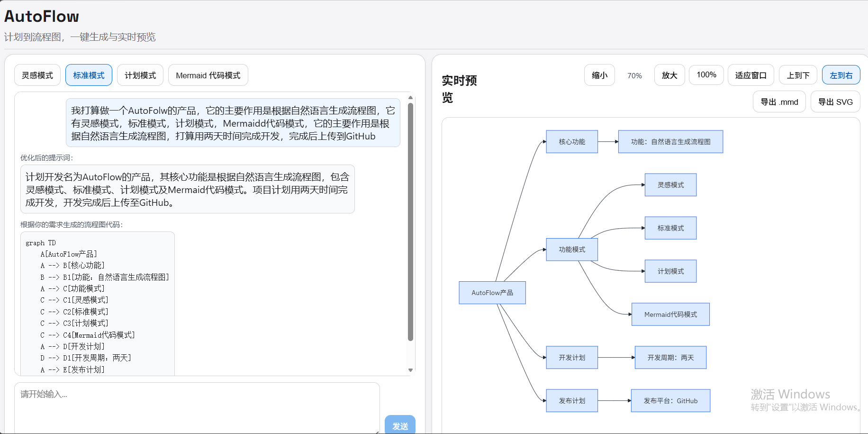
Task: Click code line 'D --> D1[开发周期：两天]'
Action: coord(86,358)
